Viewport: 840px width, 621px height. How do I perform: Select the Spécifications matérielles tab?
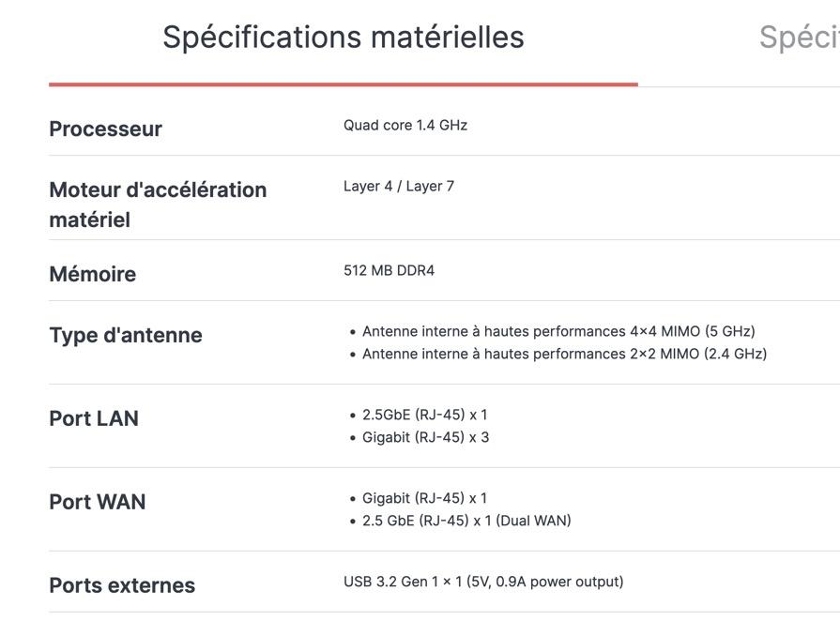click(343, 38)
